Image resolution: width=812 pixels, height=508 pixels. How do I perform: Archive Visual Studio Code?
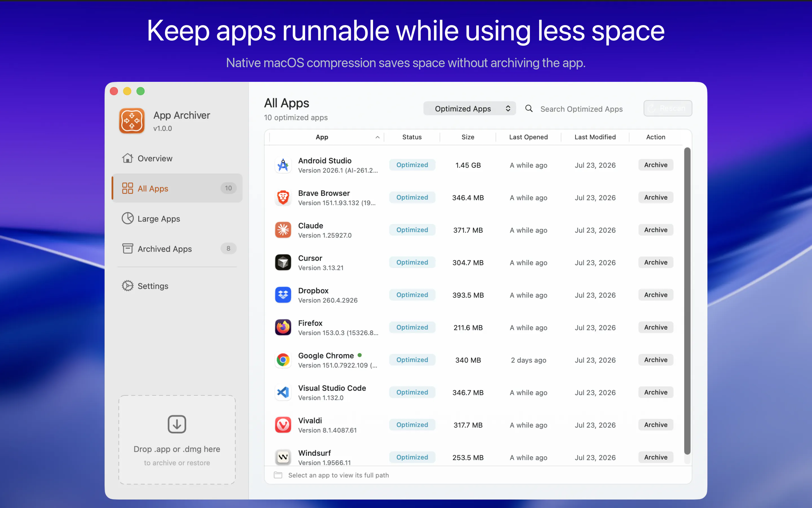[656, 392]
